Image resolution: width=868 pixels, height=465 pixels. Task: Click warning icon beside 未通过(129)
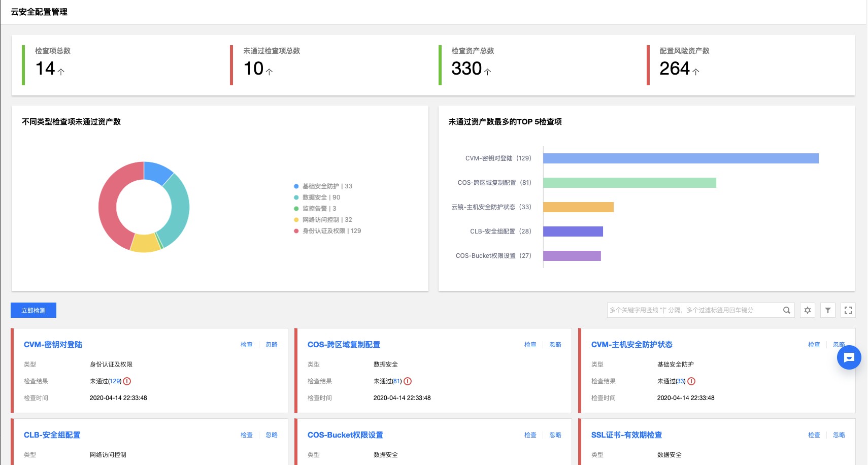[127, 381]
